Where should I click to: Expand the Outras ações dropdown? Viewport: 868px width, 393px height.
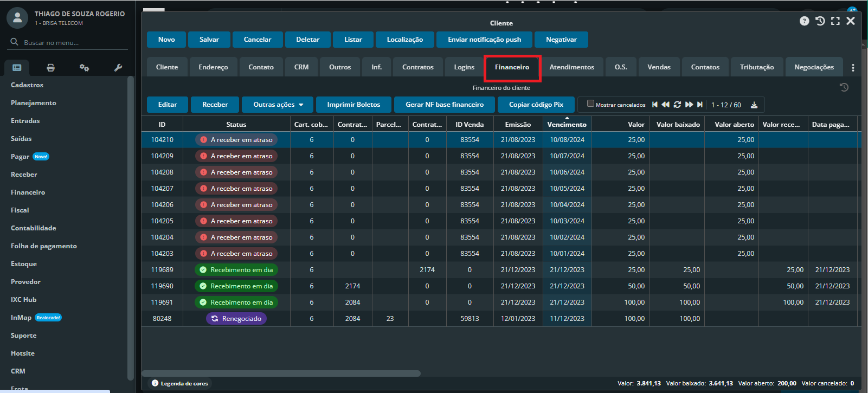(278, 105)
